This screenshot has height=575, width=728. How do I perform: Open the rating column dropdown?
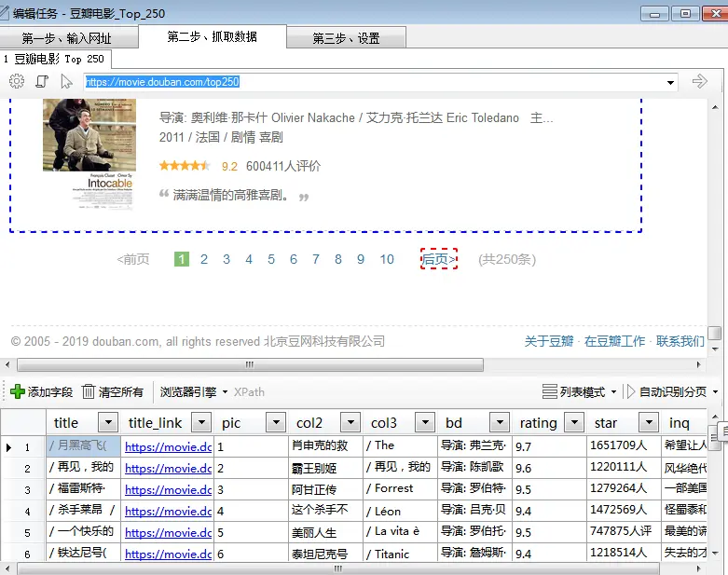click(x=574, y=422)
